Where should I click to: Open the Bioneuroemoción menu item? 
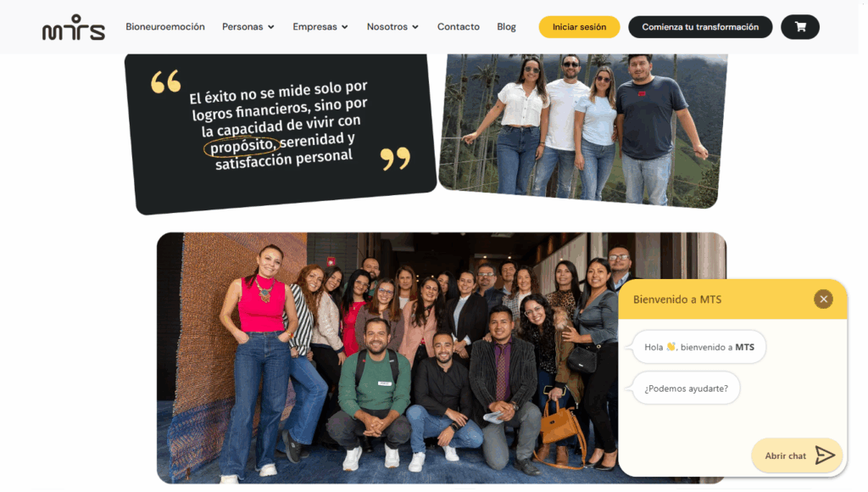(x=165, y=26)
